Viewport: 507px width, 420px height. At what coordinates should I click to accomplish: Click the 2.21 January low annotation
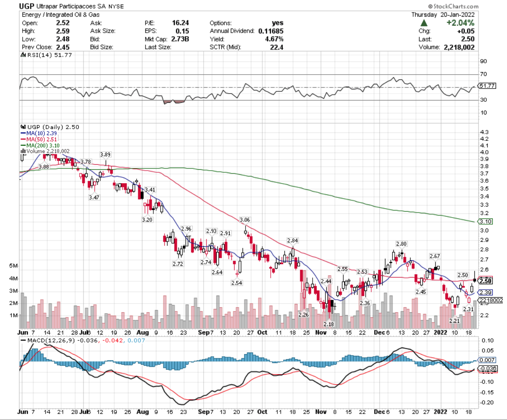click(455, 321)
